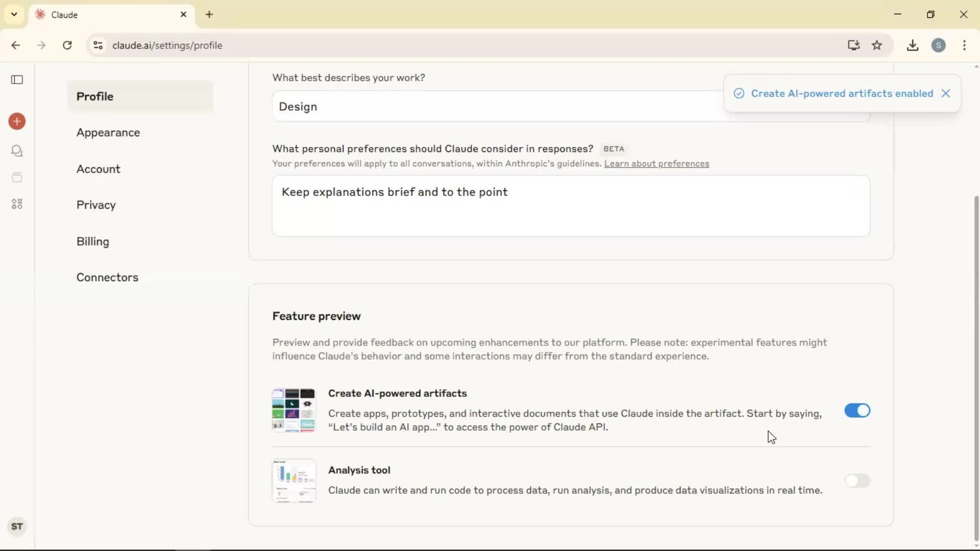Click the install app icon
The image size is (980, 551).
tap(853, 45)
